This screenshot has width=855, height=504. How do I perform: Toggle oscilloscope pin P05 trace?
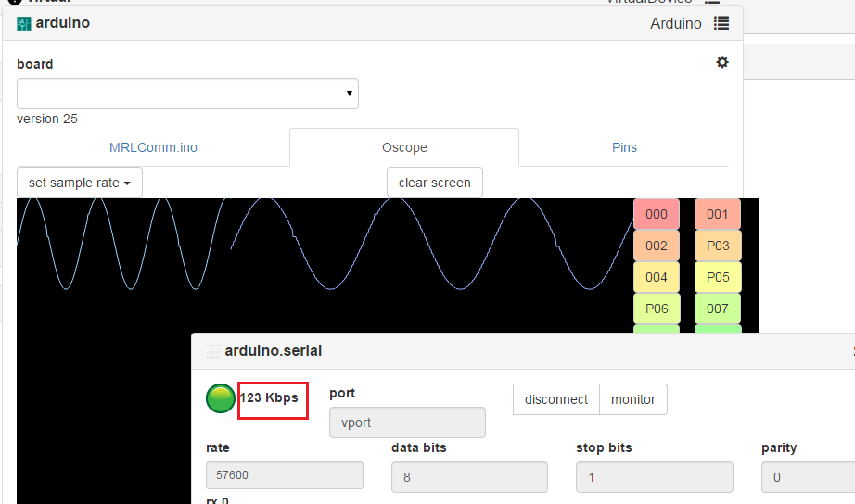click(718, 277)
